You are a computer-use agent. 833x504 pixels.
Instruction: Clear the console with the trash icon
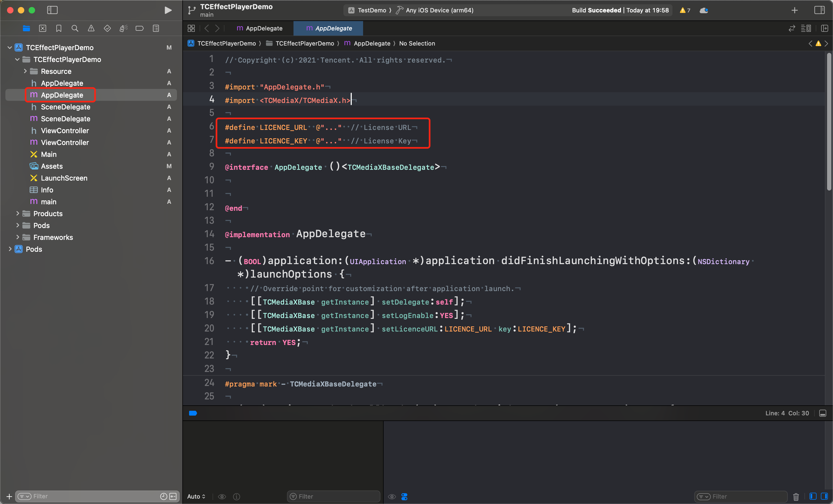pyautogui.click(x=796, y=496)
